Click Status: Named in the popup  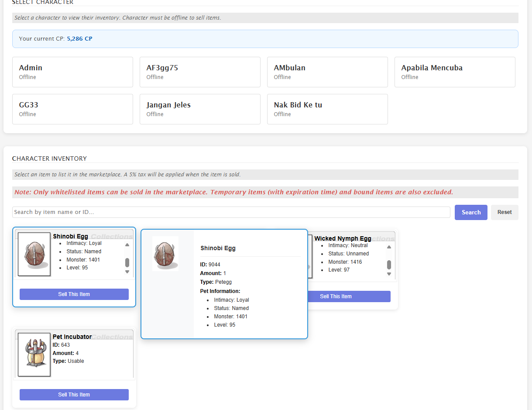pyautogui.click(x=231, y=308)
